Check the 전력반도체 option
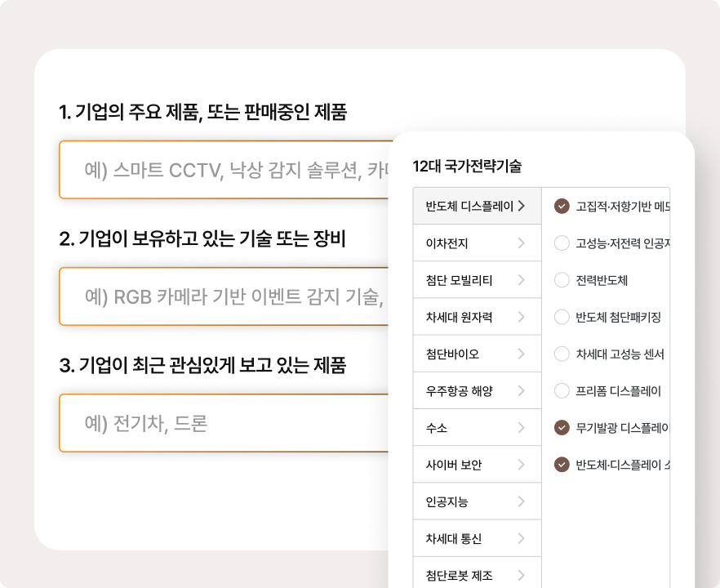 pos(562,280)
